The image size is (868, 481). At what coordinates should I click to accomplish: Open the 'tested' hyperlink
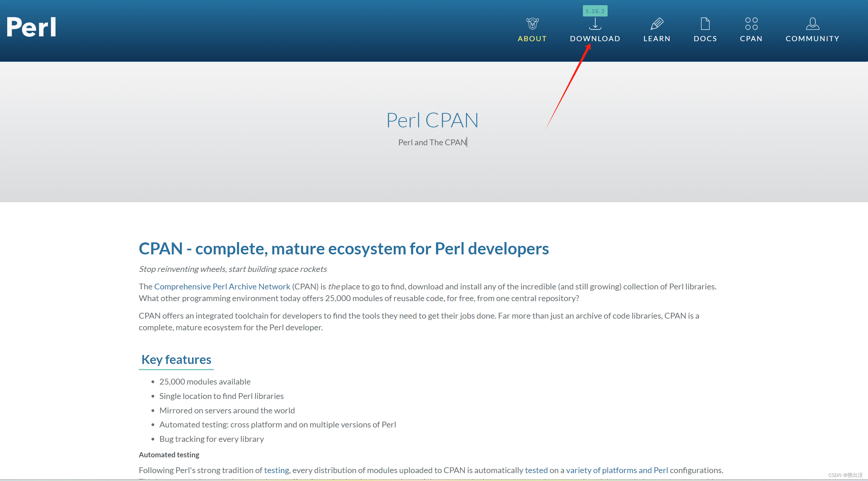click(536, 470)
